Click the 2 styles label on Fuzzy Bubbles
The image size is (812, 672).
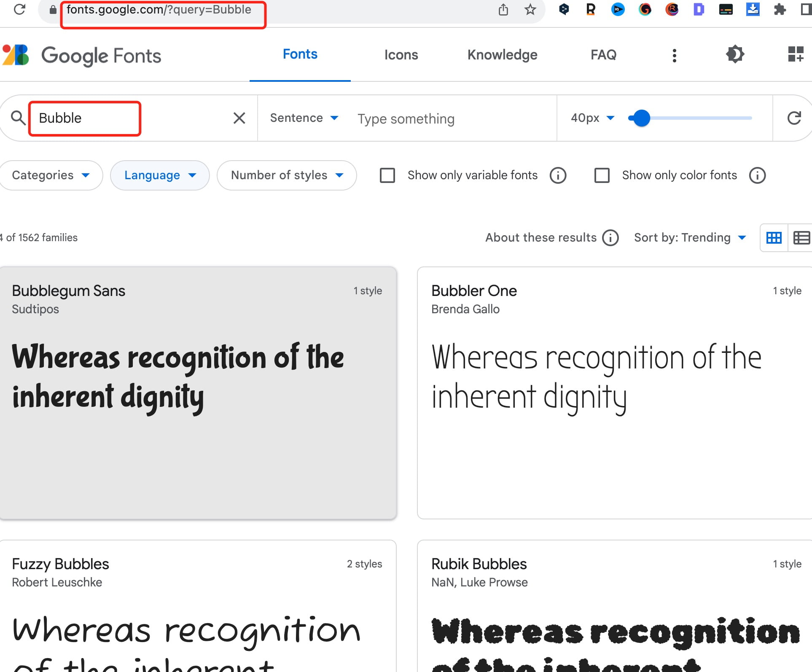coord(364,564)
